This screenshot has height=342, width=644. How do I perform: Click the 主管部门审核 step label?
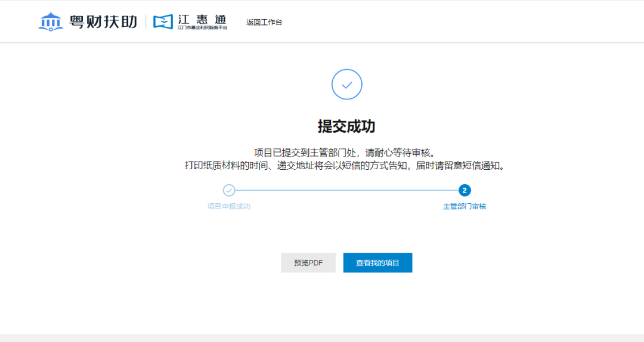point(465,207)
